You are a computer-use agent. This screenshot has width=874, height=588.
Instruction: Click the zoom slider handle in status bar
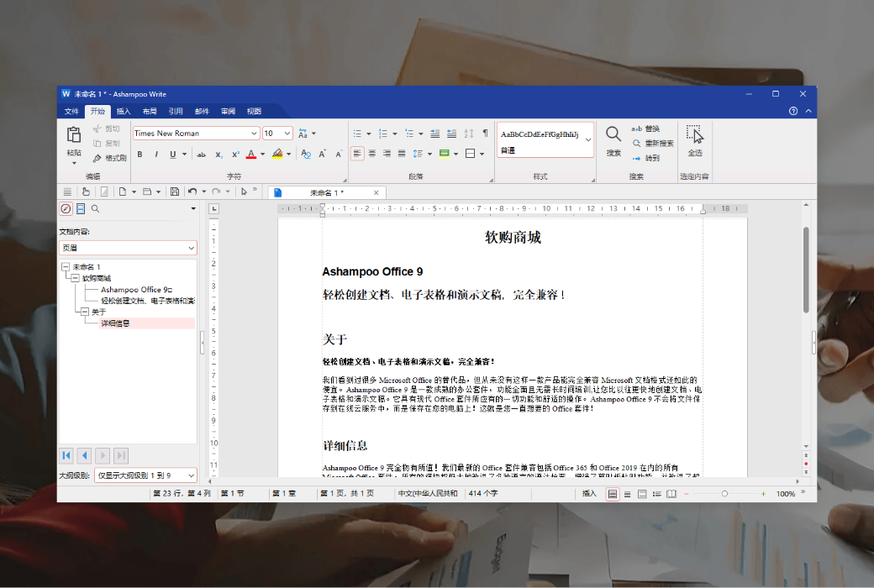pos(724,494)
